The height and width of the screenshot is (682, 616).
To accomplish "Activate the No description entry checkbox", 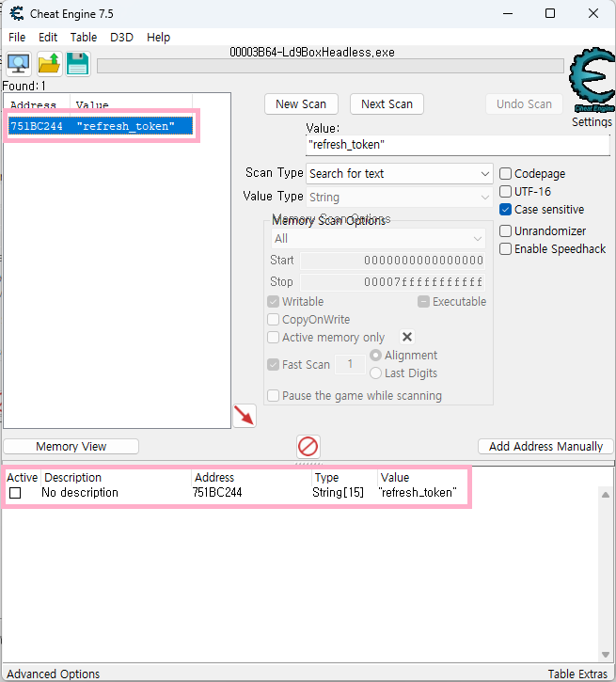I will point(15,493).
